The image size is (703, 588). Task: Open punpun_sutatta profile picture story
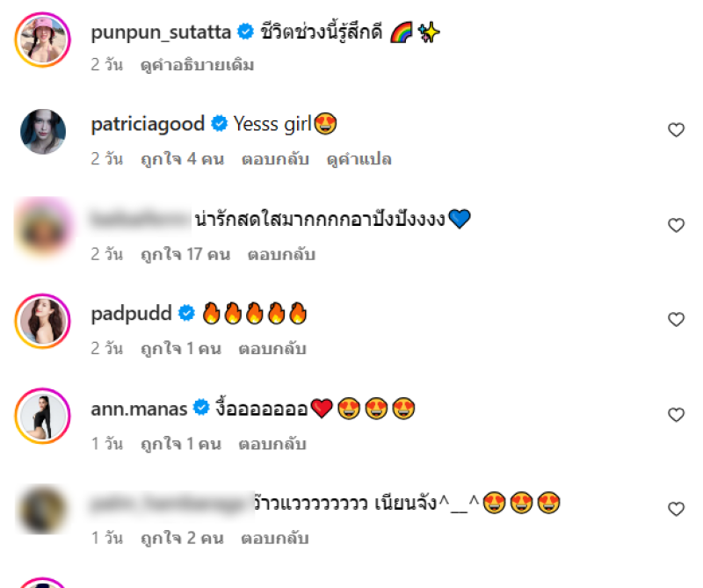[42, 40]
